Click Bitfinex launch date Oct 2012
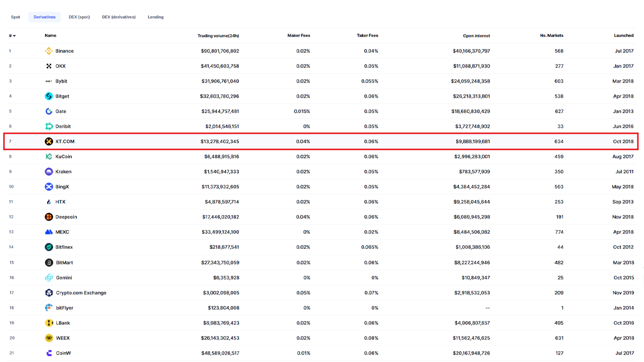Image resolution: width=644 pixels, height=362 pixels. (624, 247)
